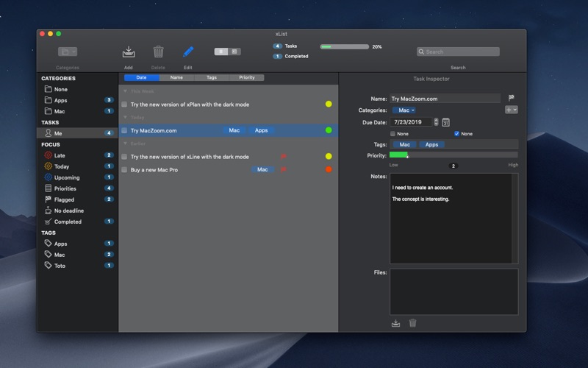
Task: Open the Completed focus list
Action: coord(67,222)
